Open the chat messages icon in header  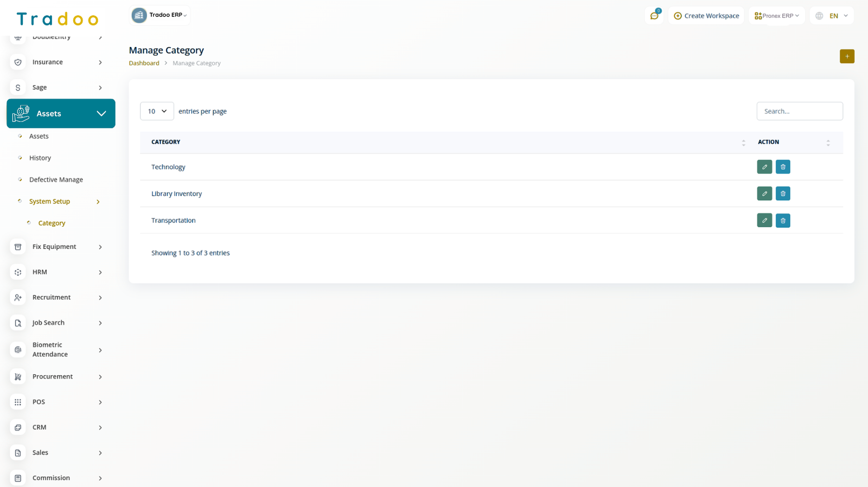pos(654,16)
